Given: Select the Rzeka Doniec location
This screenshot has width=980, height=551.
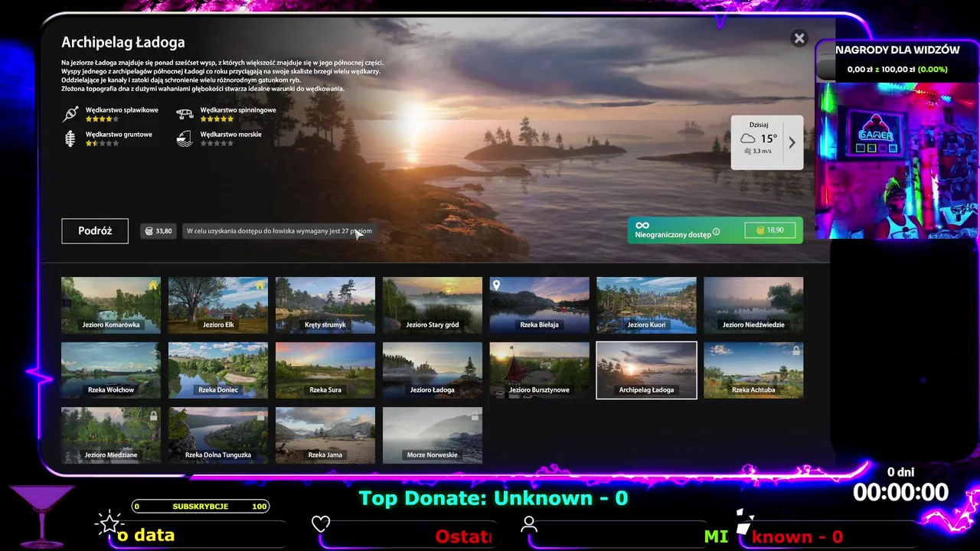Looking at the screenshot, I should point(218,370).
